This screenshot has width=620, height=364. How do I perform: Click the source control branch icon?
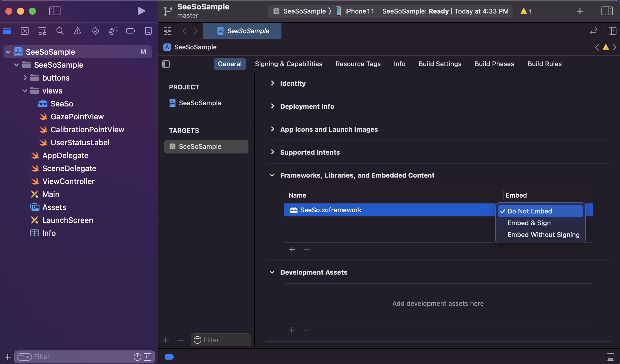click(168, 11)
